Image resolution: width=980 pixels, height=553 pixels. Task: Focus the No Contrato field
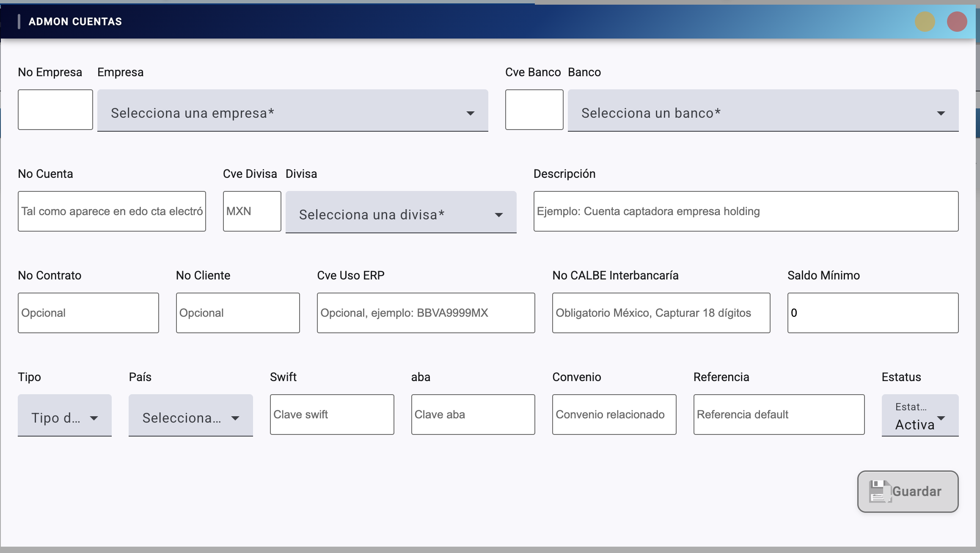88,313
